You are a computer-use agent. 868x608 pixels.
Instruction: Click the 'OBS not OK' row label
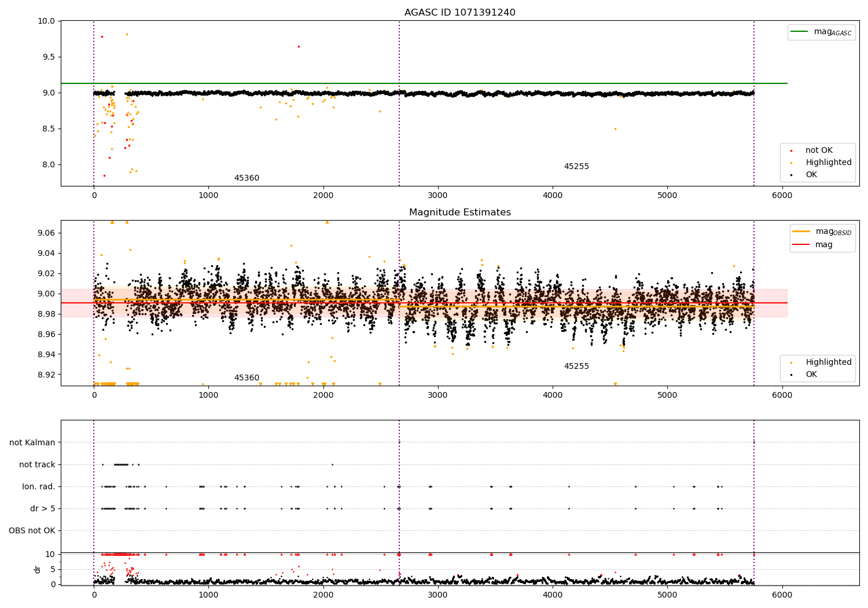coord(32,530)
